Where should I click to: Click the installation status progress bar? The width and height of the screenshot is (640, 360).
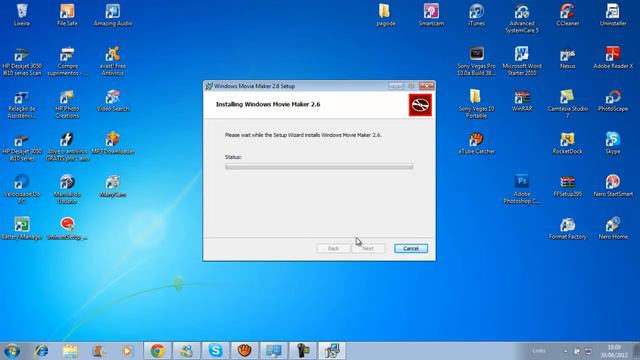(319, 167)
